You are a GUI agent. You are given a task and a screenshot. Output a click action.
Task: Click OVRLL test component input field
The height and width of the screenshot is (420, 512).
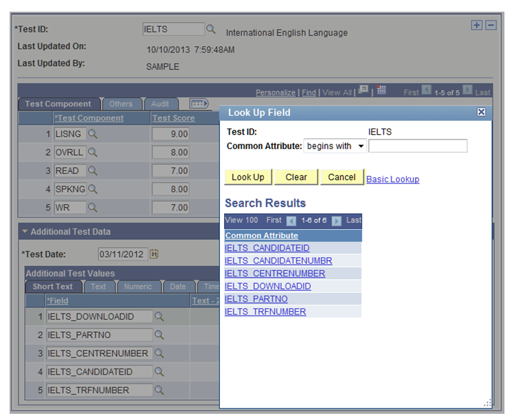click(70, 152)
